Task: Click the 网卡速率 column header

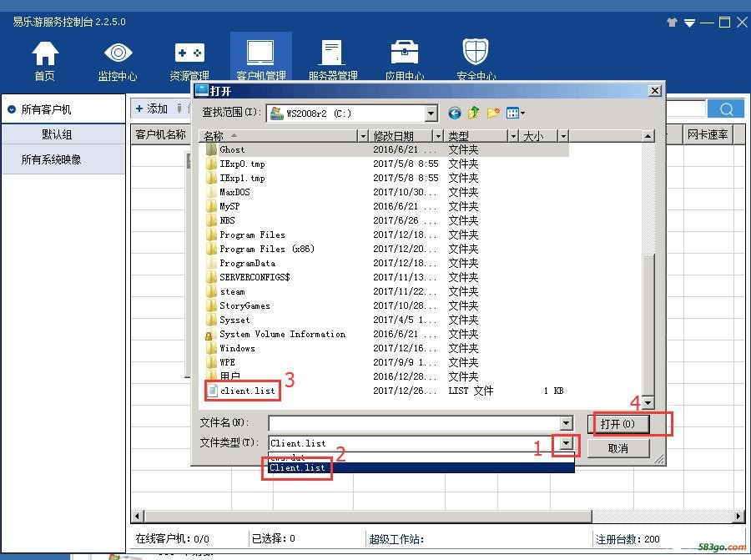Action: pos(708,134)
